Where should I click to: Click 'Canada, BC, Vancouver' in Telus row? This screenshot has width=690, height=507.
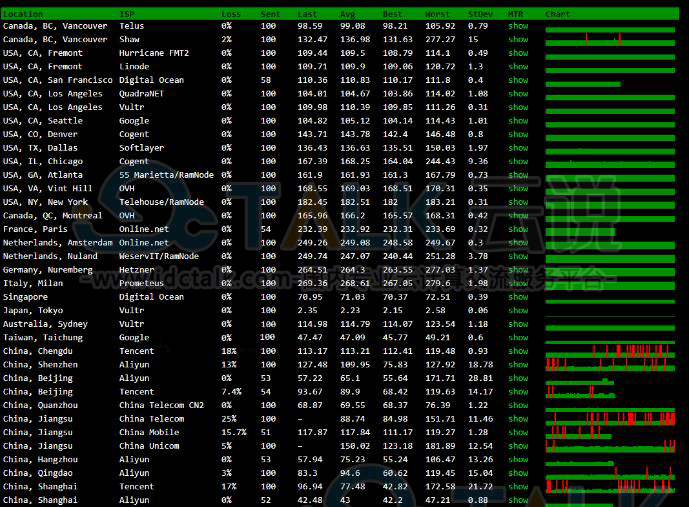click(x=55, y=26)
